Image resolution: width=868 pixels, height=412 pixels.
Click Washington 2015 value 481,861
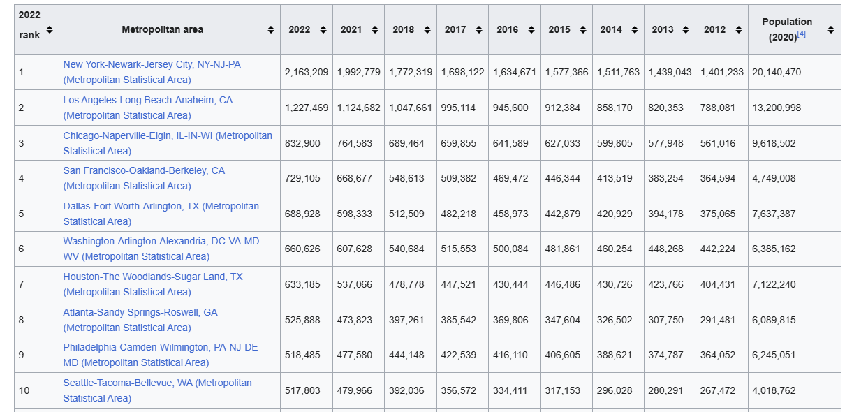563,249
